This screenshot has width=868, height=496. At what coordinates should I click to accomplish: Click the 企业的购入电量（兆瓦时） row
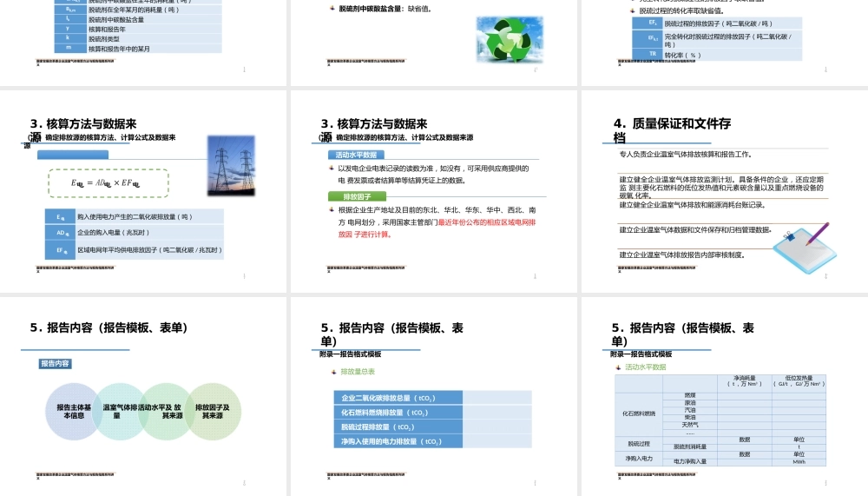point(135,233)
